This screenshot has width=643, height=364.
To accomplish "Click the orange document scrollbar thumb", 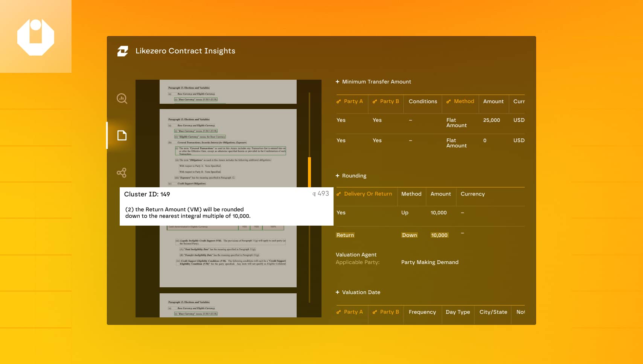I will [309, 172].
